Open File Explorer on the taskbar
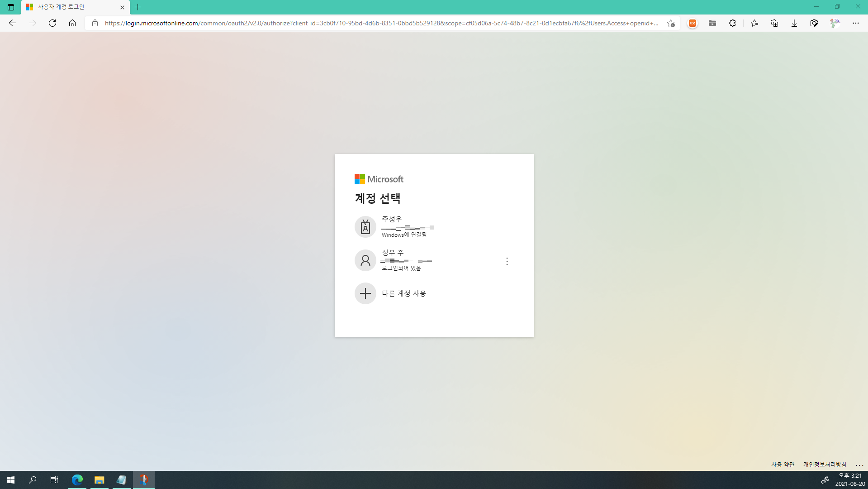The height and width of the screenshot is (489, 868). pyautogui.click(x=100, y=480)
